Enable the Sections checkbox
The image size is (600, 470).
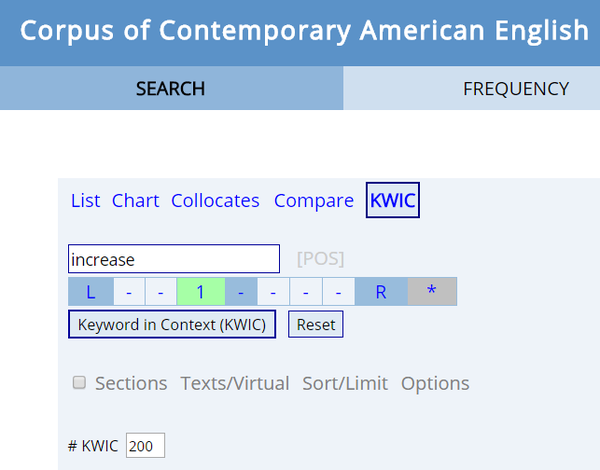coord(80,383)
